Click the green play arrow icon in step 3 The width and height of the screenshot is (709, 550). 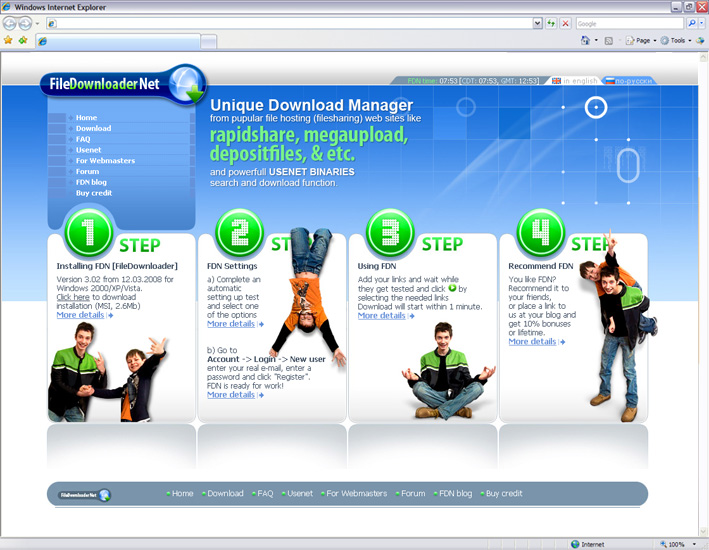point(452,288)
